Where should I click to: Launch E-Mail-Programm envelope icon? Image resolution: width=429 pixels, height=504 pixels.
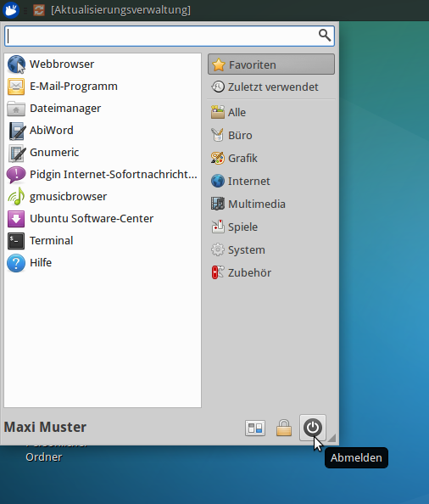16,87
